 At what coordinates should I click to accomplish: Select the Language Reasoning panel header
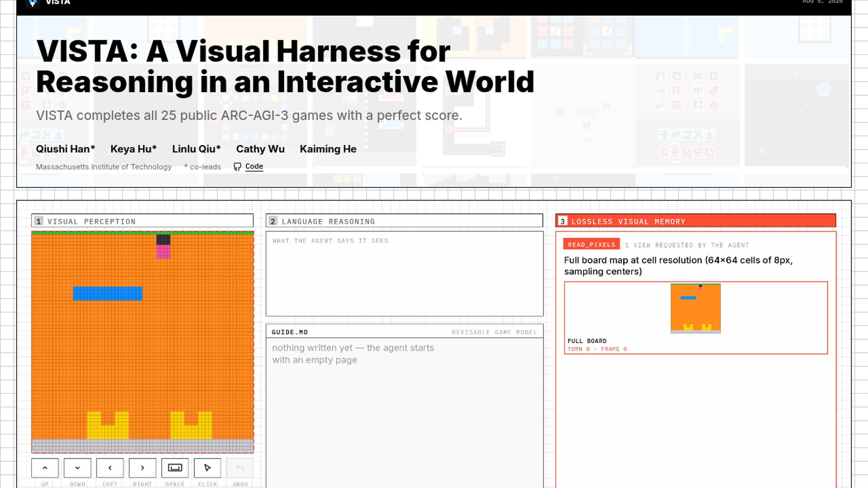tap(404, 221)
